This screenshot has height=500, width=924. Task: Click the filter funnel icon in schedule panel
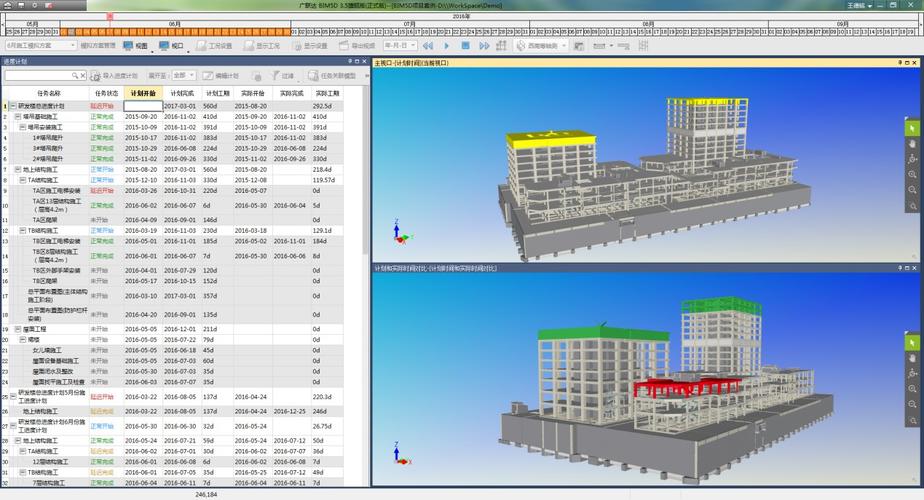[x=275, y=75]
